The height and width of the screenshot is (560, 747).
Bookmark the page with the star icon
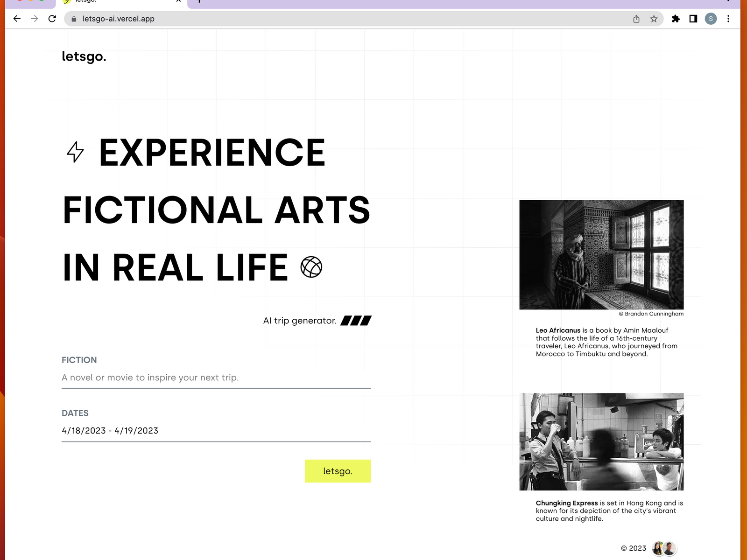654,19
